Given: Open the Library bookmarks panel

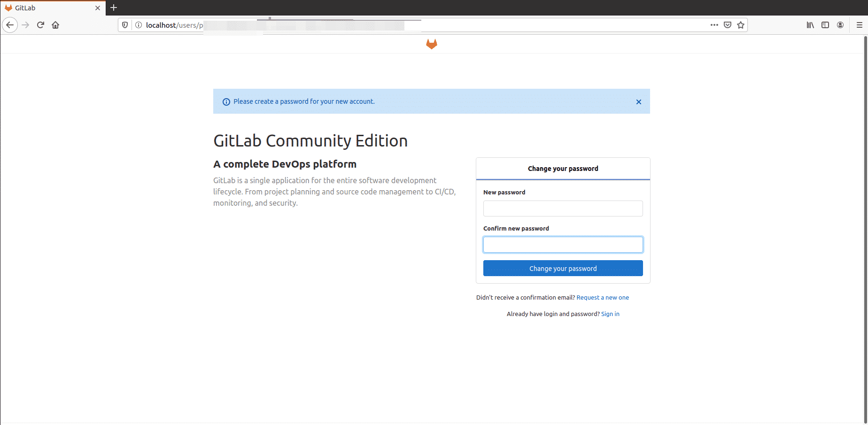Looking at the screenshot, I should tap(810, 25).
